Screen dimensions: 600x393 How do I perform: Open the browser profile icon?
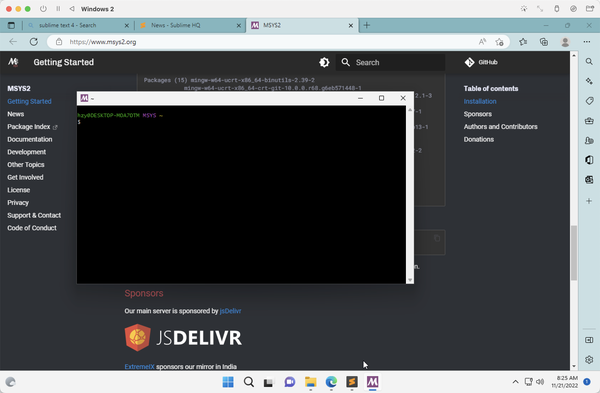(x=565, y=42)
